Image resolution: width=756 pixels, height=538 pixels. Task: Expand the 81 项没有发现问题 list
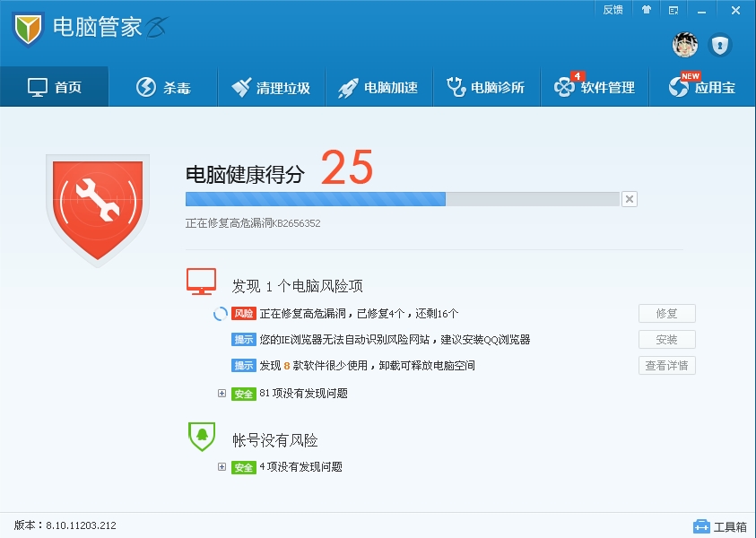(x=222, y=394)
